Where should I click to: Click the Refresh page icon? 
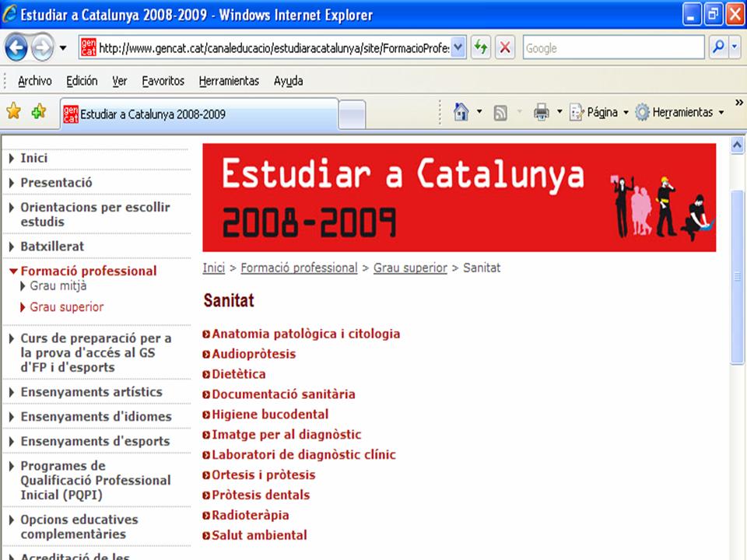pyautogui.click(x=481, y=47)
